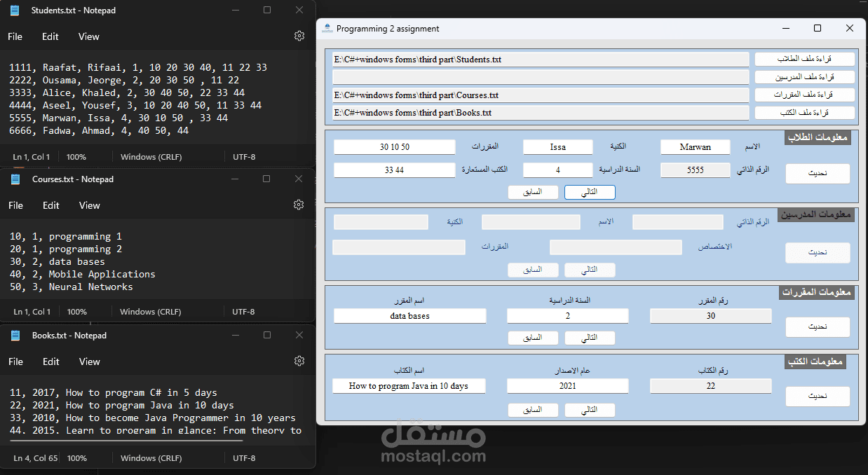Click course name field showing data bases
Viewport: 868px width, 475px height.
tap(409, 316)
